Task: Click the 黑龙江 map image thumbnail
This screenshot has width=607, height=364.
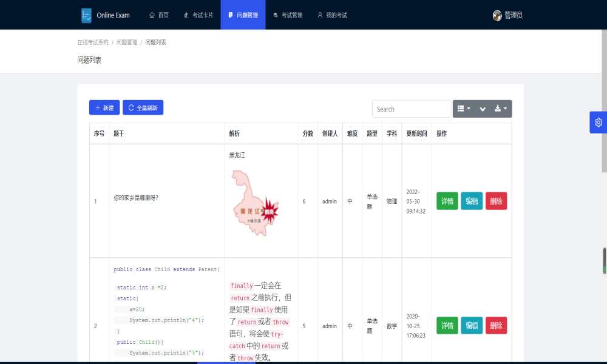Action: point(255,203)
